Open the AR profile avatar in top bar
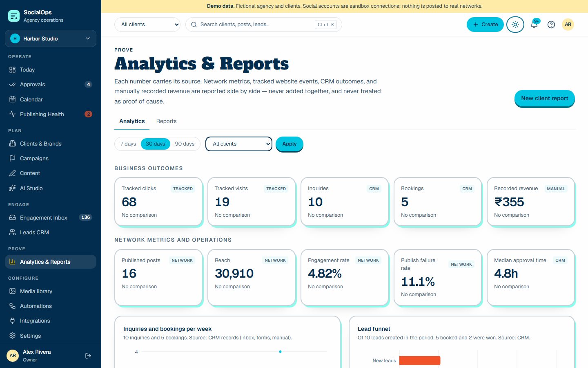The height and width of the screenshot is (368, 588). tap(568, 24)
